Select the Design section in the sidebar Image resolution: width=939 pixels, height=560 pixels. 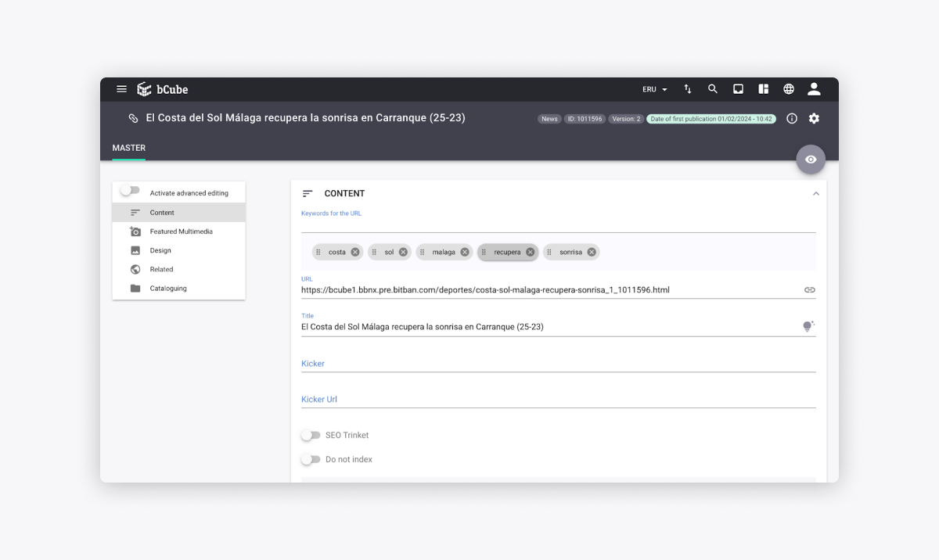pos(160,250)
